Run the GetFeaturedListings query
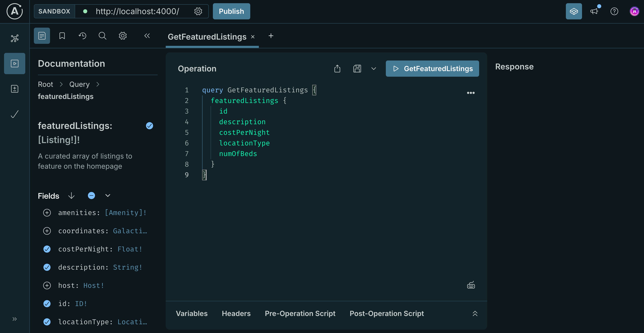The image size is (644, 333). coord(432,68)
